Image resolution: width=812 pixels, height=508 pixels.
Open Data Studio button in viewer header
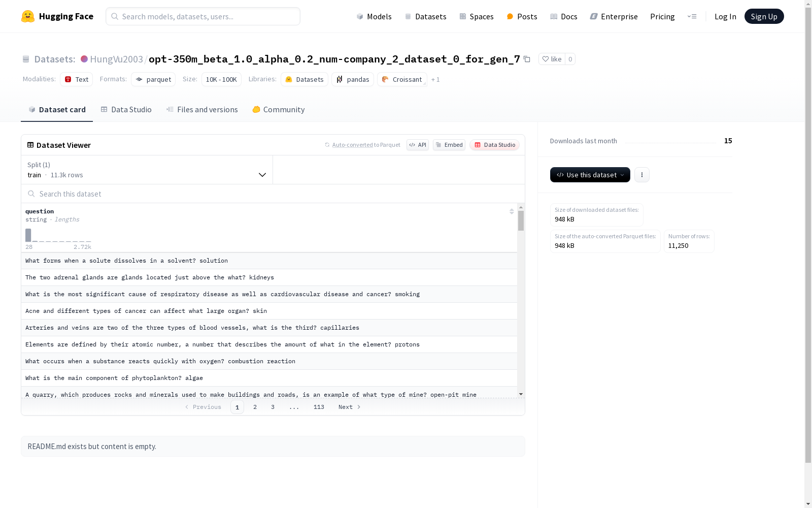pyautogui.click(x=494, y=145)
